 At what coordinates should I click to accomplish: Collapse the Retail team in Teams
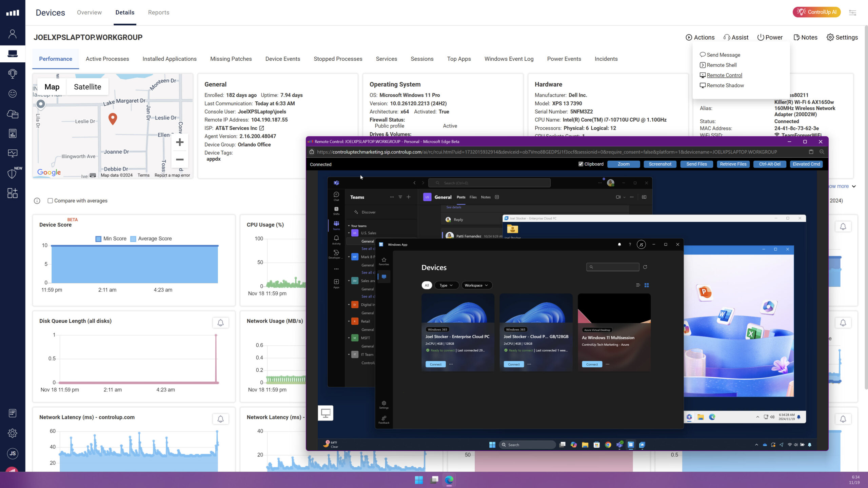[349, 321]
